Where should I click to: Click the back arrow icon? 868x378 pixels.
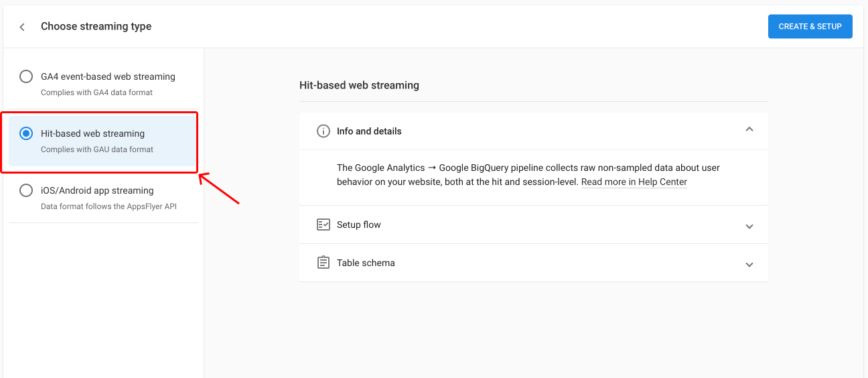[x=22, y=27]
